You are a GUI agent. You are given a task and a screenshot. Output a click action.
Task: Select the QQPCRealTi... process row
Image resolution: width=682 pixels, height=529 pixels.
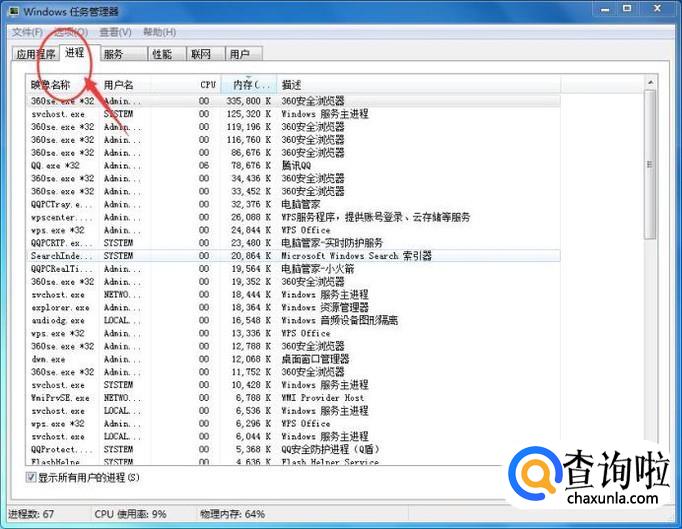(293, 269)
